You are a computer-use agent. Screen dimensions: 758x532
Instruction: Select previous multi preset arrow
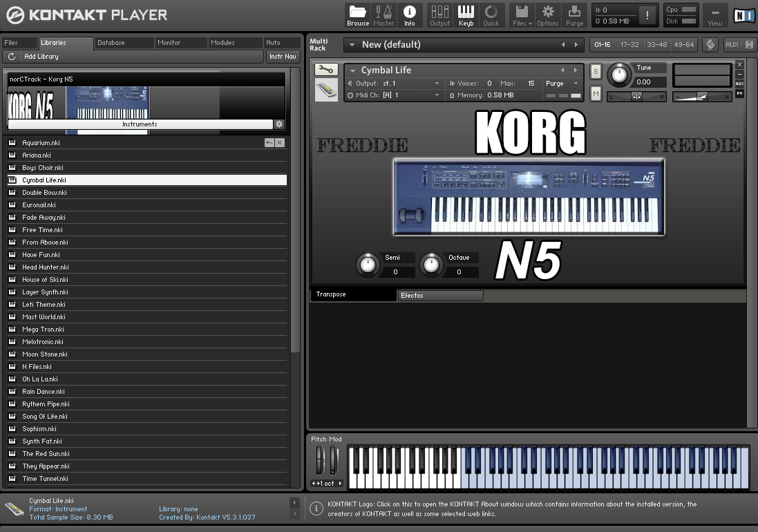563,45
